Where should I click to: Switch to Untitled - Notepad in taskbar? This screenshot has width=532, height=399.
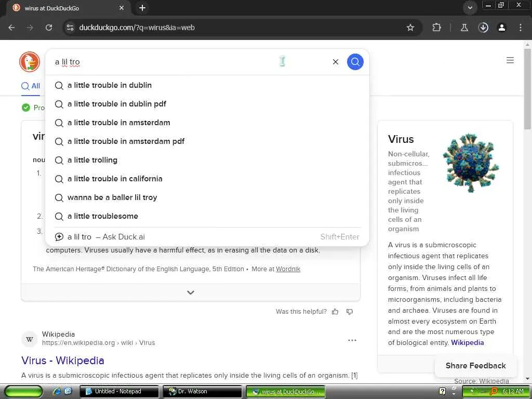(x=119, y=391)
